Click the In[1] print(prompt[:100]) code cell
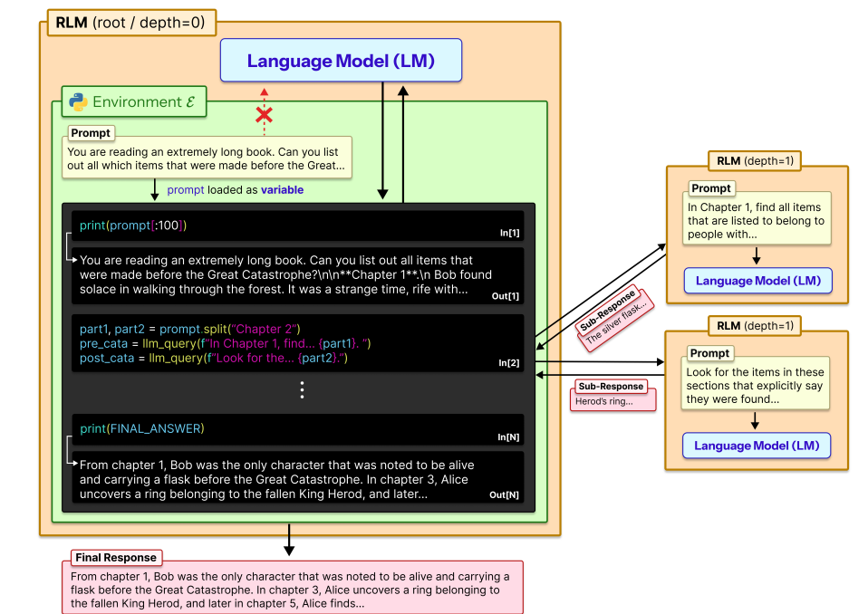Viewport: 868px width, 614px height. pyautogui.click(x=297, y=225)
